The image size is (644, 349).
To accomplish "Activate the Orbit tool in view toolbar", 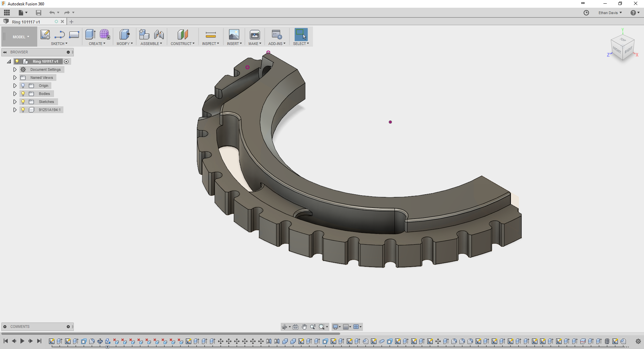I will (285, 327).
